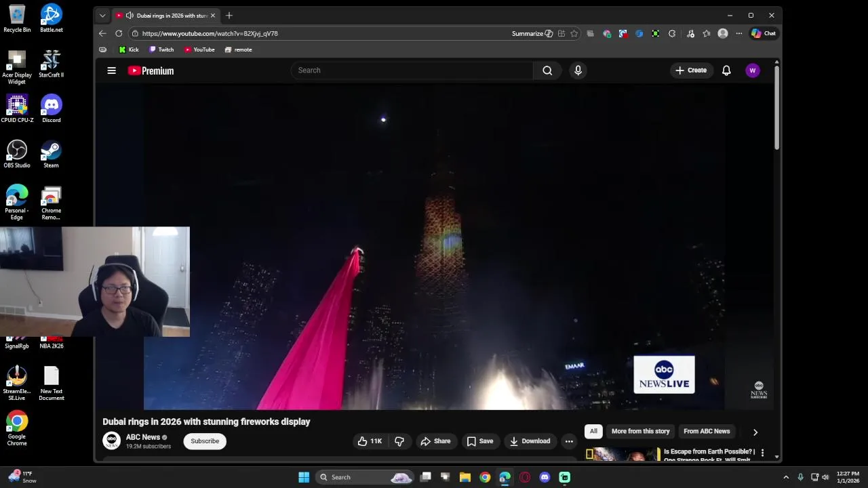Select the From ABC News chip
Image resolution: width=868 pixels, height=488 pixels.
tap(707, 431)
